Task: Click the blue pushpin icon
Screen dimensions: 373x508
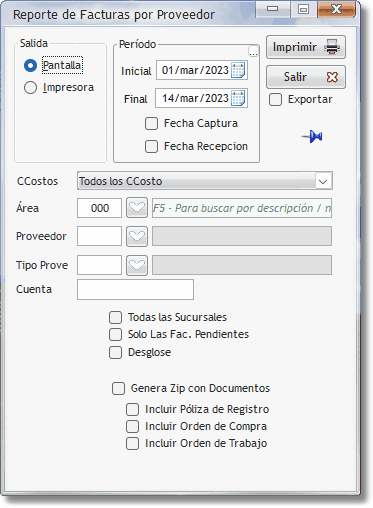Action: click(312, 137)
